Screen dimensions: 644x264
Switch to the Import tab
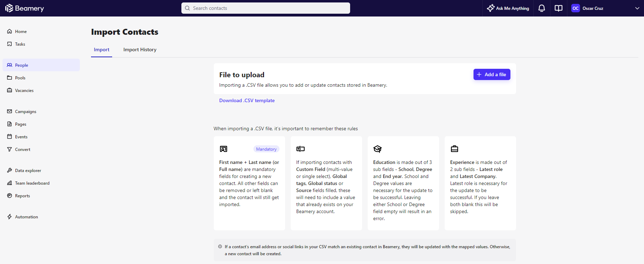click(x=102, y=49)
